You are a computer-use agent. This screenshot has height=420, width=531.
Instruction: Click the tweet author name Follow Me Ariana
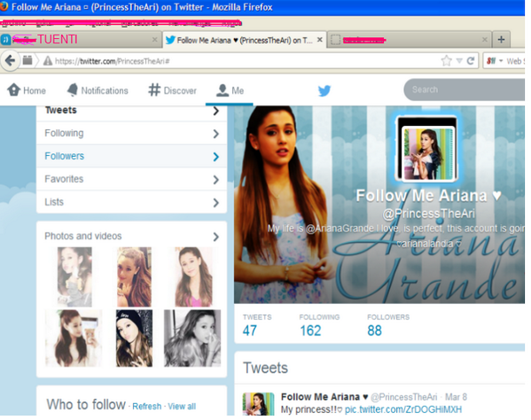(x=324, y=397)
